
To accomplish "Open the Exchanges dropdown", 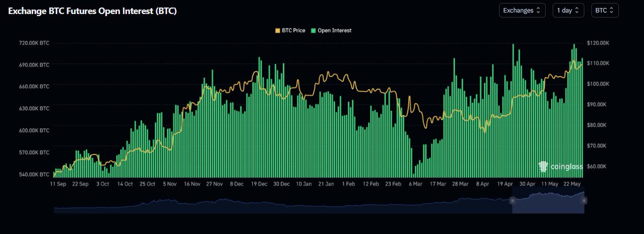I will tap(522, 10).
